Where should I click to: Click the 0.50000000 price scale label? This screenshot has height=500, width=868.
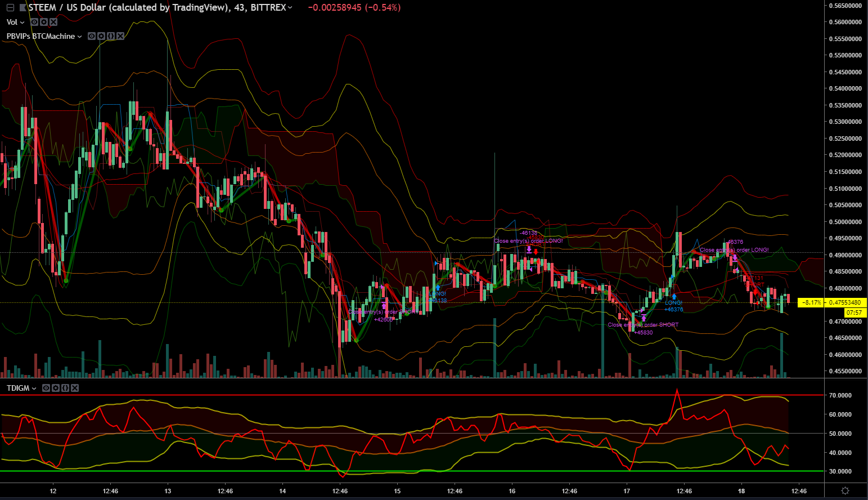click(x=845, y=222)
